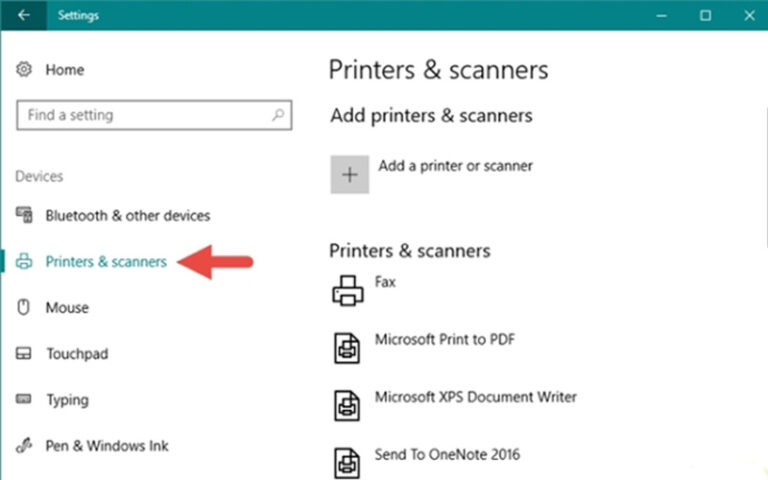Click the sidebar printer icon

tap(24, 261)
